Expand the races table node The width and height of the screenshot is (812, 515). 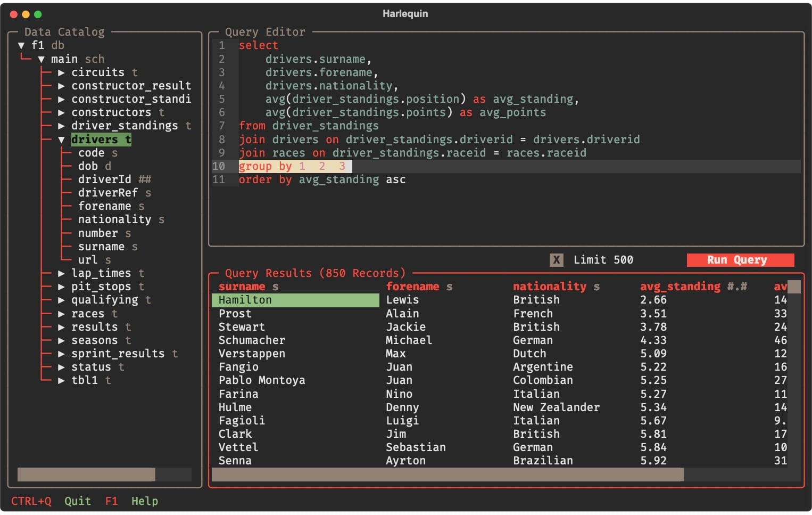[x=61, y=314]
